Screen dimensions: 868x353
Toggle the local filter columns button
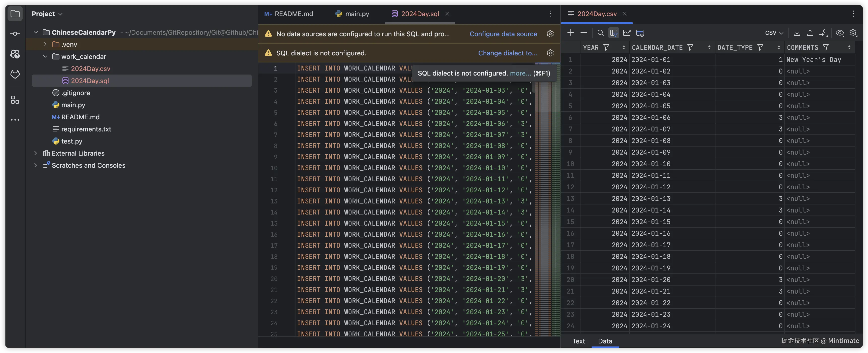(613, 33)
